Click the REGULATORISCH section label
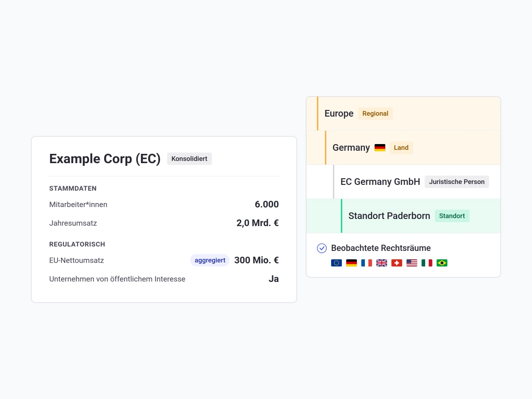Image resolution: width=532 pixels, height=399 pixels. [77, 244]
